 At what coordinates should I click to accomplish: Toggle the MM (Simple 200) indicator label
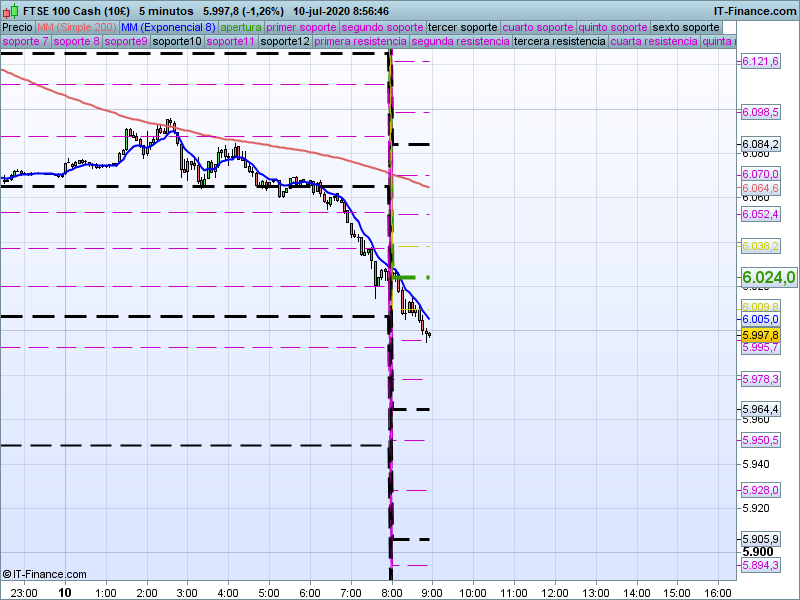coord(69,27)
